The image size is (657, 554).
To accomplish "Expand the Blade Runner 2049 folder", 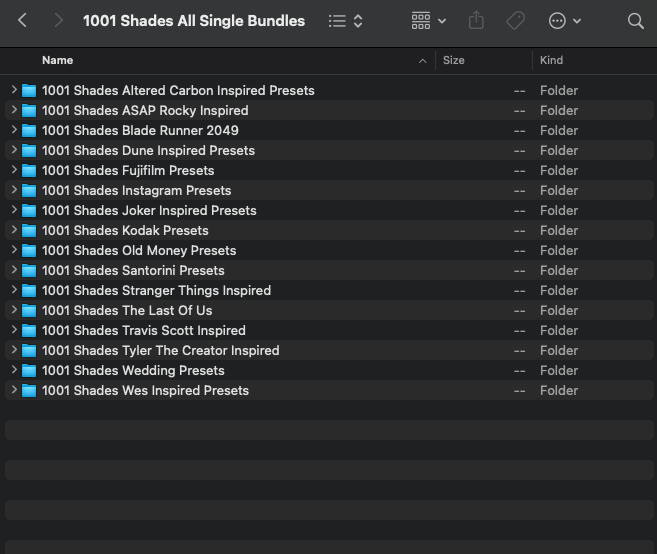I will (14, 130).
